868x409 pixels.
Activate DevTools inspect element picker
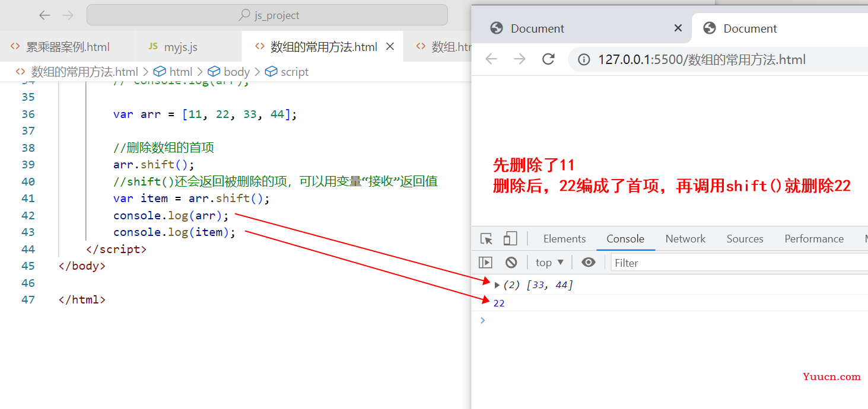[487, 239]
